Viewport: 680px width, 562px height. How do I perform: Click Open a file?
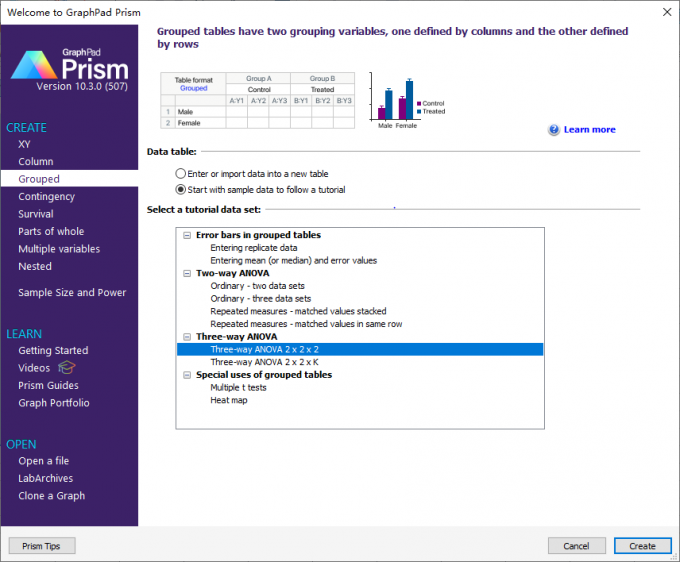43,461
